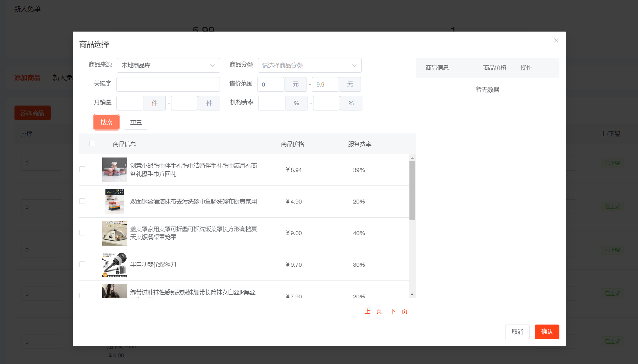The image size is (638, 364).
Task: Click the food cover product thumbnail
Action: [114, 233]
